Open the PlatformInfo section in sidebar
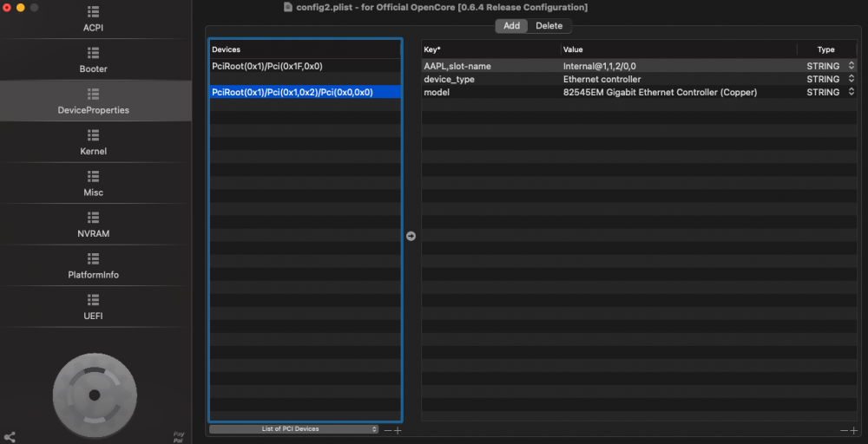Screen dimensions: 868x444 [x=93, y=266]
